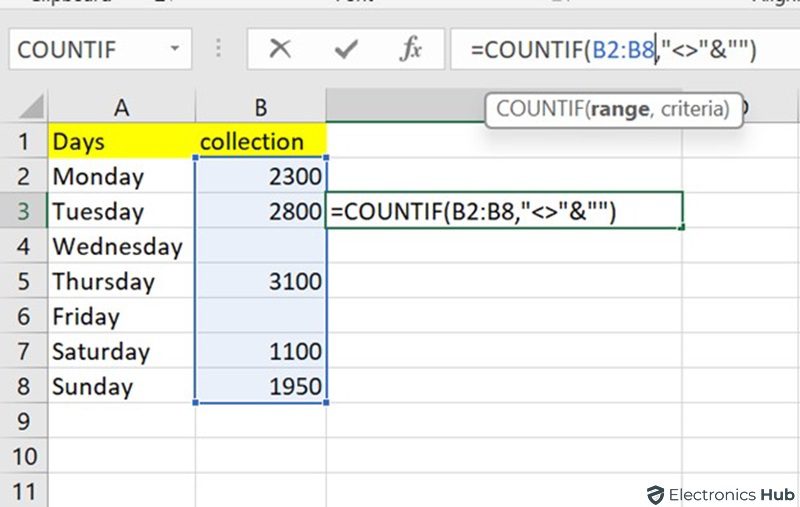Click the cell being edited with COUNTIF formula
This screenshot has height=507, width=800.
[504, 212]
